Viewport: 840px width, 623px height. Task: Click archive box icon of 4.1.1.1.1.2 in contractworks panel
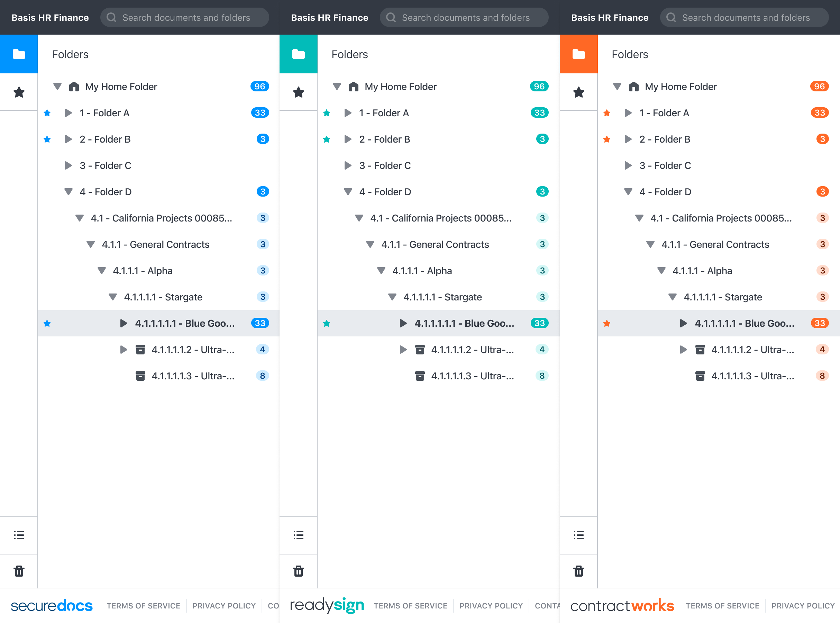click(x=700, y=349)
